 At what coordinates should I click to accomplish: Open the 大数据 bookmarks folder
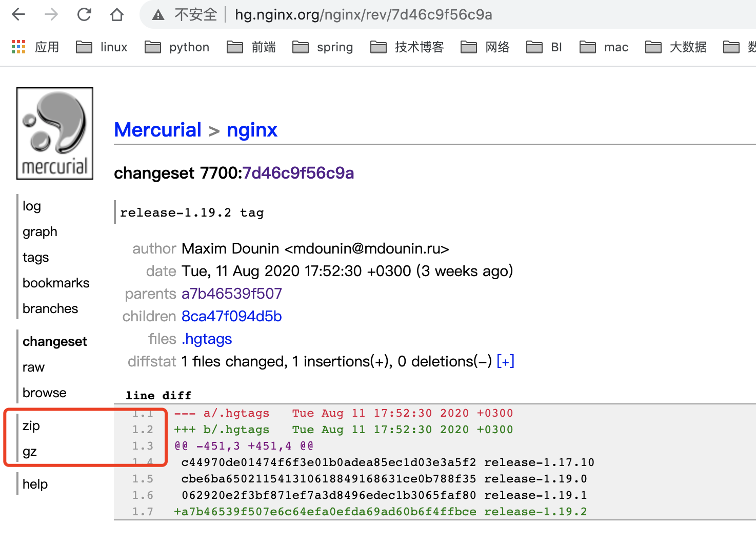[676, 47]
